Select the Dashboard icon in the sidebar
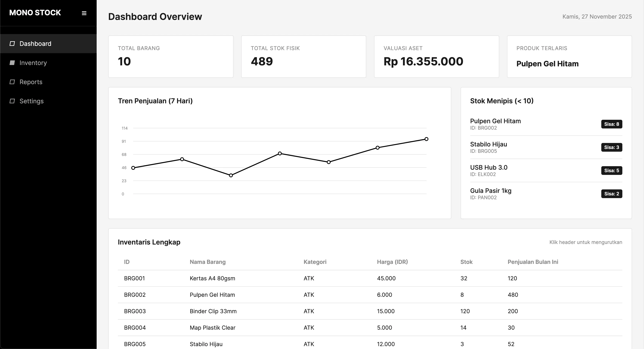Screen dimensions: 644x349 [12, 43]
